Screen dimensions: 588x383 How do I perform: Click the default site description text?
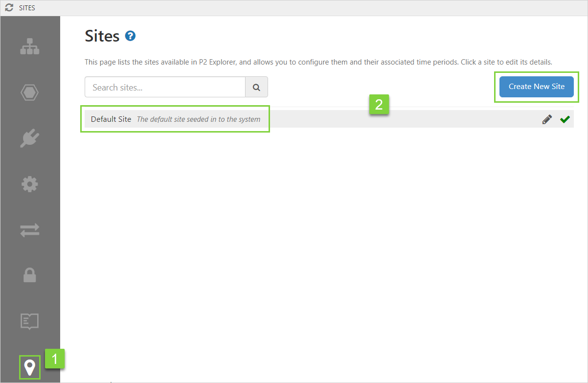click(x=198, y=119)
